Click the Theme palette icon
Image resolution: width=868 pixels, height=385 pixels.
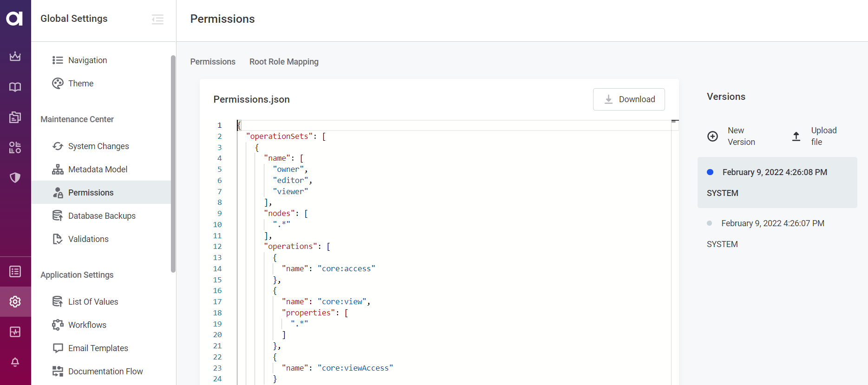[58, 84]
